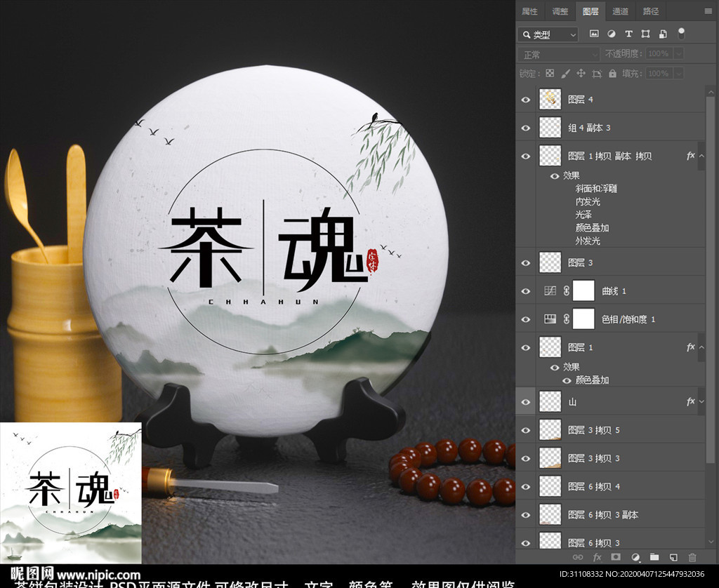Select the 图层 tab
719x588 pixels.
(590, 11)
